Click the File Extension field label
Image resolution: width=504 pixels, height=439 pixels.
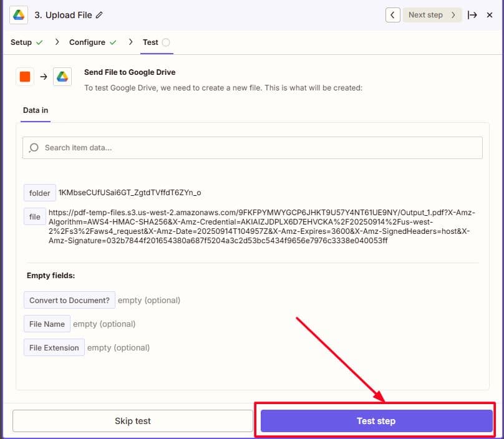54,348
